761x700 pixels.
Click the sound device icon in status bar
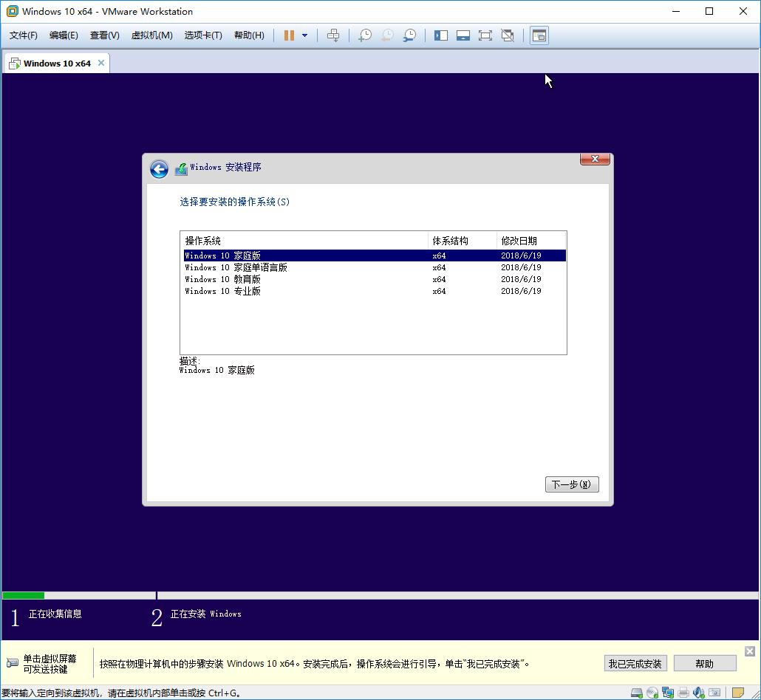[x=698, y=693]
